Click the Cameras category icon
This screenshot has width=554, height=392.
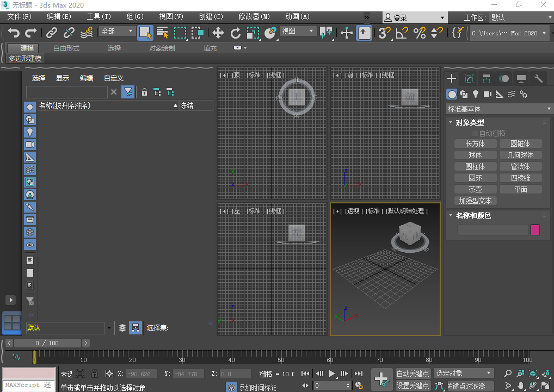[487, 94]
